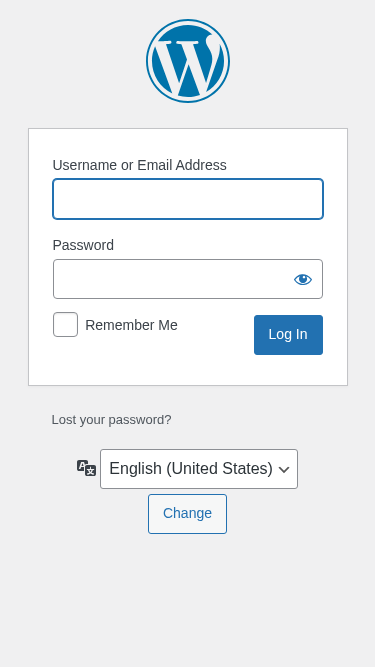This screenshot has width=375, height=667.
Task: Show password using the eye icon
Action: point(303,279)
